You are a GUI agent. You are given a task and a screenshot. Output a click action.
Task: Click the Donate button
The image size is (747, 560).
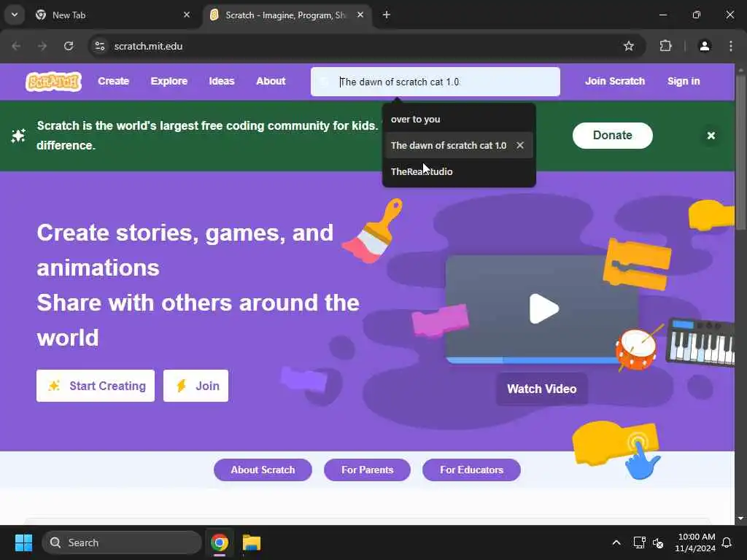tap(613, 135)
